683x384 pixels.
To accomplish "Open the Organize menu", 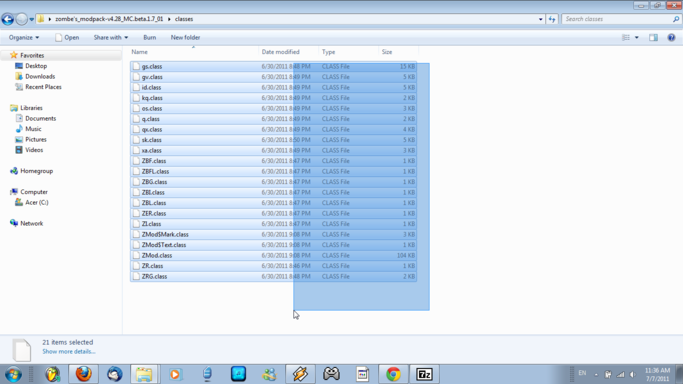I will tap(24, 37).
